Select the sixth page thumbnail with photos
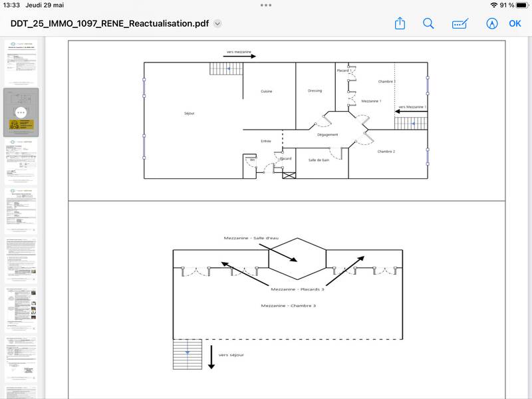 pos(21,310)
